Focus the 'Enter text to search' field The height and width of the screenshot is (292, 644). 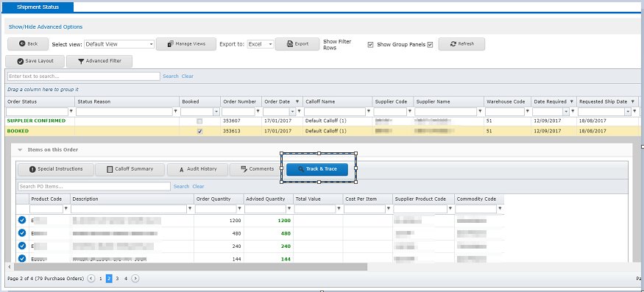(x=84, y=76)
